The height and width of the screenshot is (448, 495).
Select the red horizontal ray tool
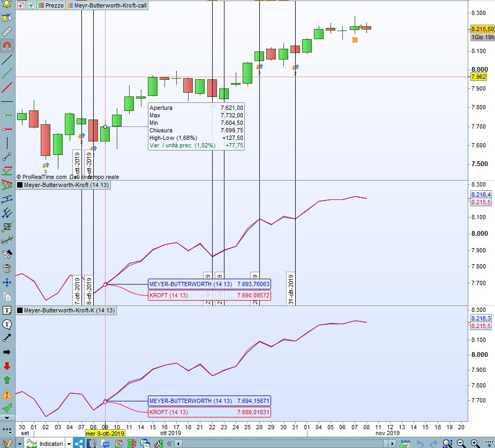click(6, 129)
